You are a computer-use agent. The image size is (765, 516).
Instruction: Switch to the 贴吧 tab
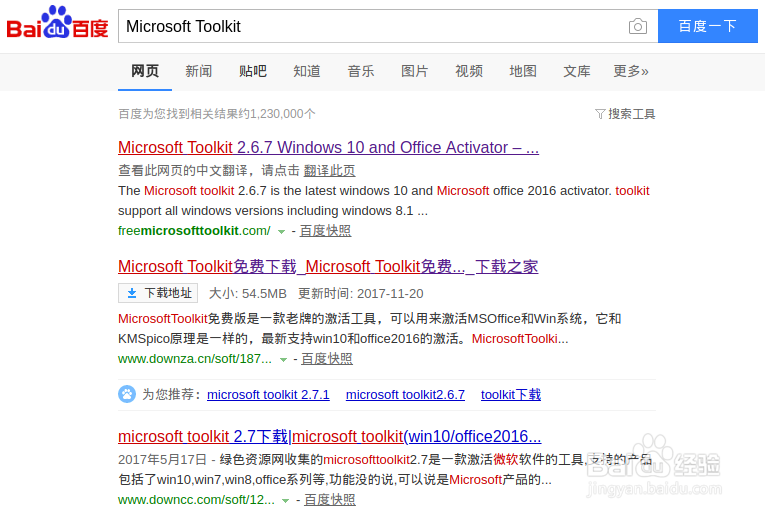point(253,71)
